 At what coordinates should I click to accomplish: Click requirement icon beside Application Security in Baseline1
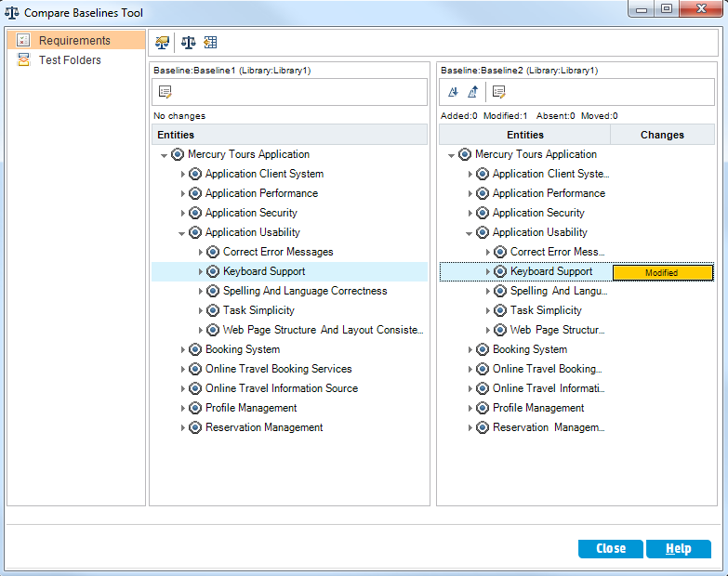click(195, 213)
